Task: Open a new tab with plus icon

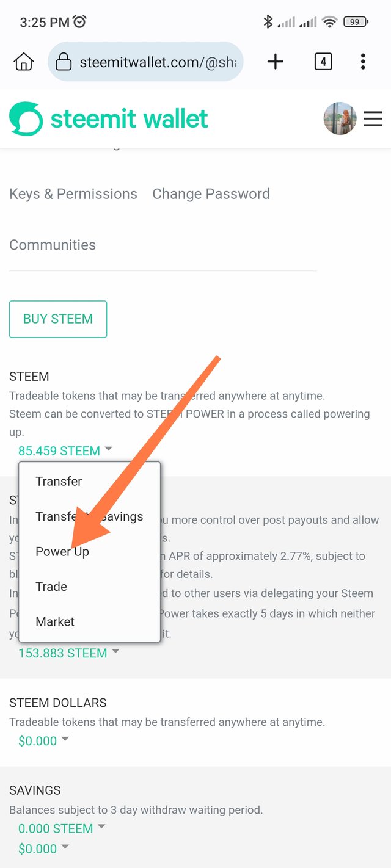Action: pos(276,62)
